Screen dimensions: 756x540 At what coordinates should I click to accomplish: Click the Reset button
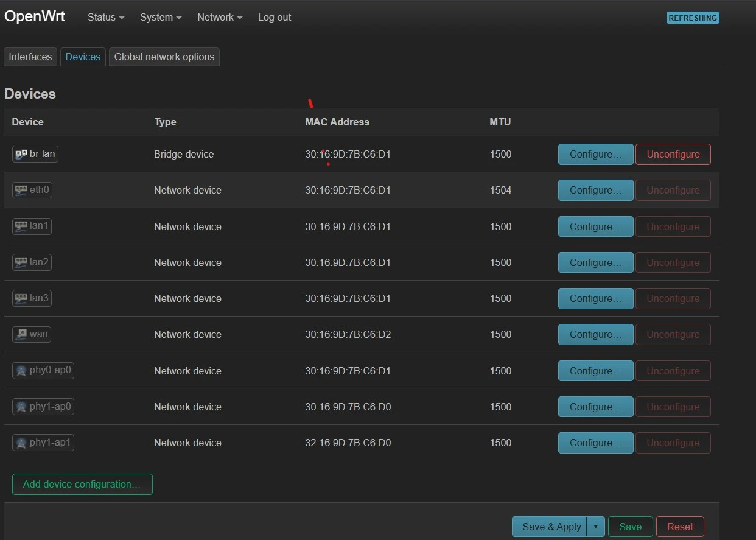[x=680, y=527]
